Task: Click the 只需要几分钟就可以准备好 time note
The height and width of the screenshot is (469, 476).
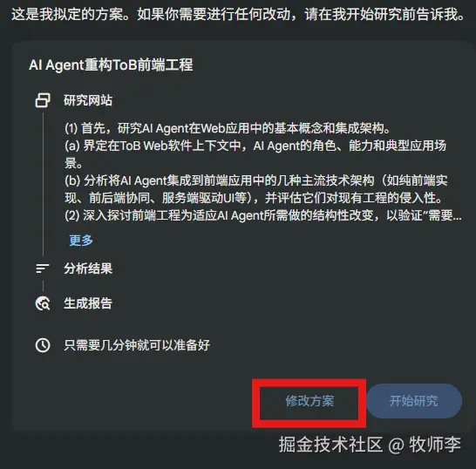Action: click(x=137, y=345)
